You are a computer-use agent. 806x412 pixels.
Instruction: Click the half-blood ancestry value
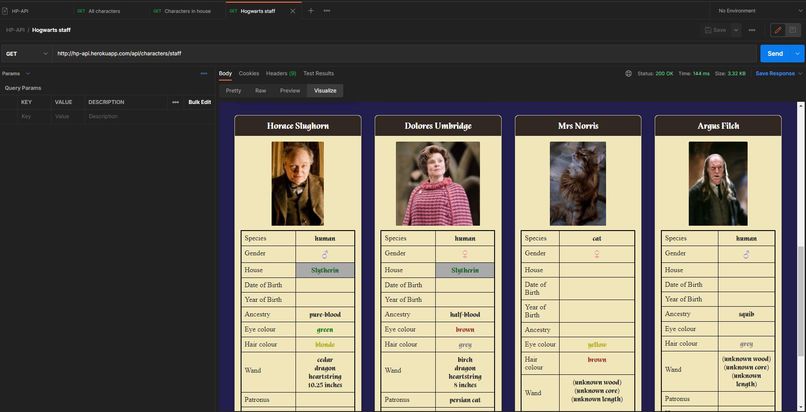click(x=465, y=314)
